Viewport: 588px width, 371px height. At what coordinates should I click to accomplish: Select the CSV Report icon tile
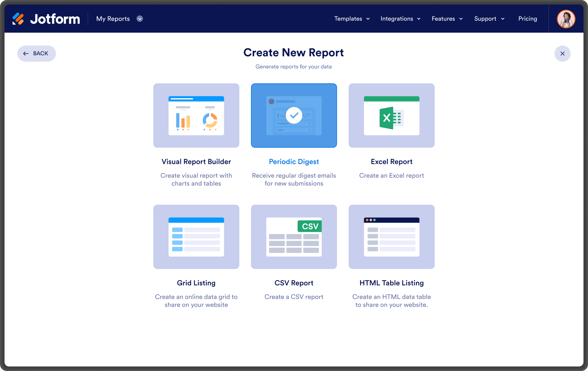pyautogui.click(x=294, y=237)
